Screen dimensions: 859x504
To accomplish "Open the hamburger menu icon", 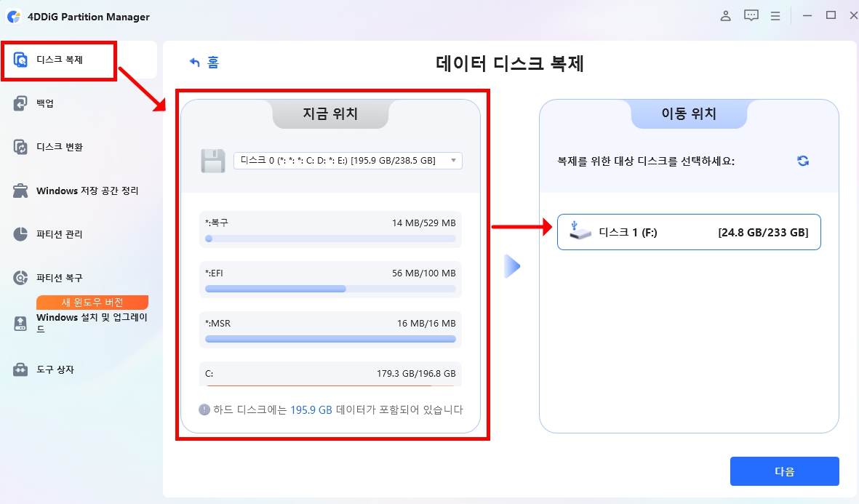I will click(775, 17).
